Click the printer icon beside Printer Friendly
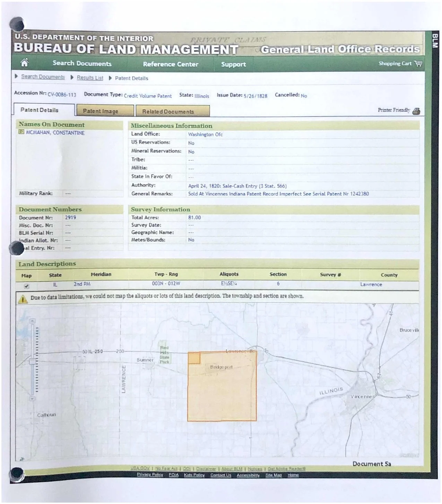The image size is (442, 504). tap(416, 111)
